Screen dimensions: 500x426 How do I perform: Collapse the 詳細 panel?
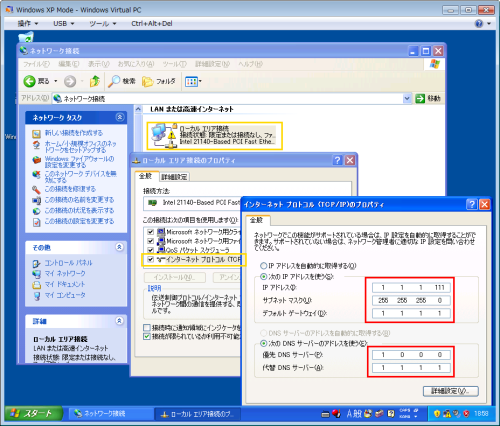(x=119, y=321)
